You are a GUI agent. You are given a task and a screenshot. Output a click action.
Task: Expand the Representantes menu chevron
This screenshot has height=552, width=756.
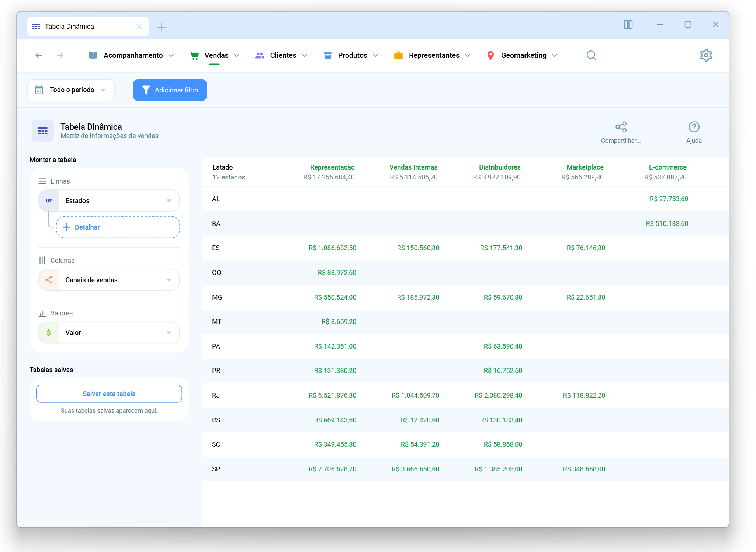point(468,56)
